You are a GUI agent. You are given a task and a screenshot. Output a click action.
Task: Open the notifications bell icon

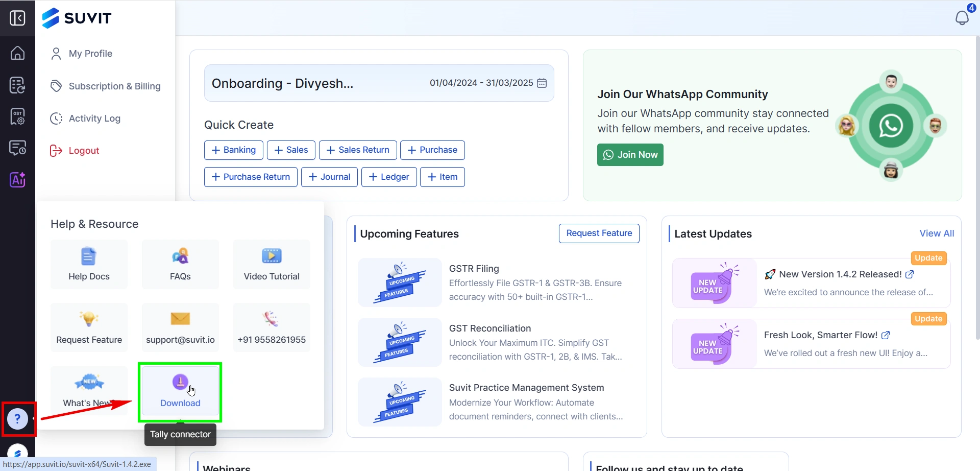coord(962,17)
